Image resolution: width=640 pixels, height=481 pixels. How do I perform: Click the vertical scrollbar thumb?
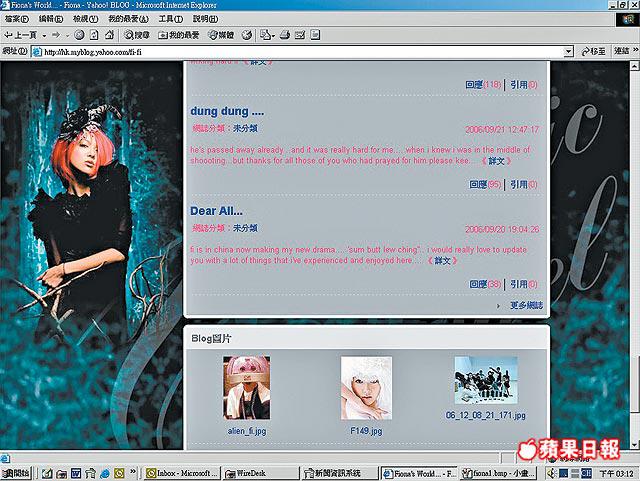(635, 384)
